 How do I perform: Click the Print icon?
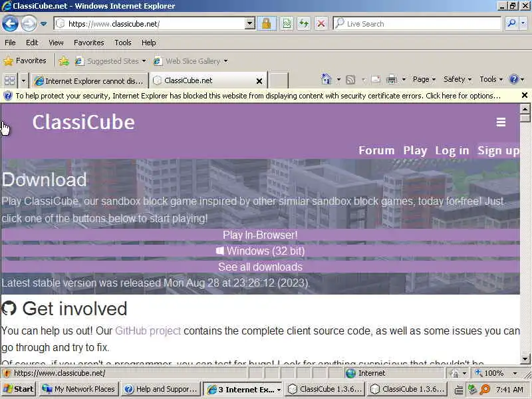(392, 79)
